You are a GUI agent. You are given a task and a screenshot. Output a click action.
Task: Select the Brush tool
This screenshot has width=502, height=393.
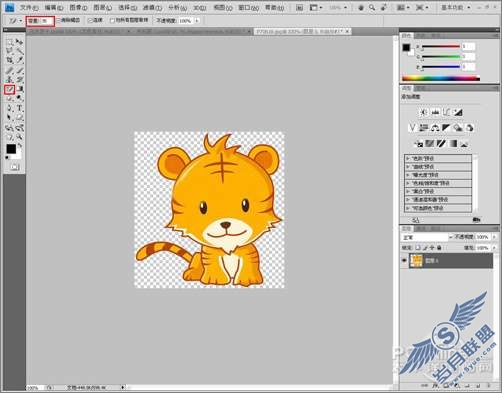click(x=19, y=70)
